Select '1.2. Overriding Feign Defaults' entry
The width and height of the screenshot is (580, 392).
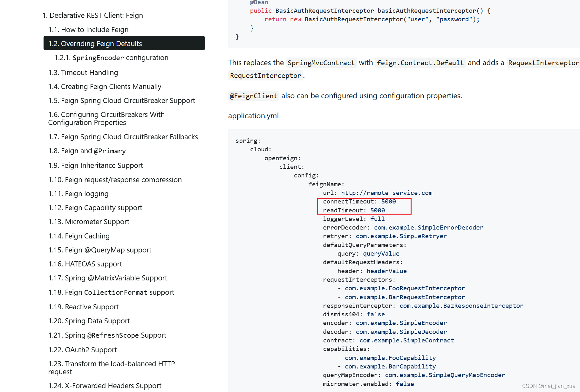coord(124,43)
